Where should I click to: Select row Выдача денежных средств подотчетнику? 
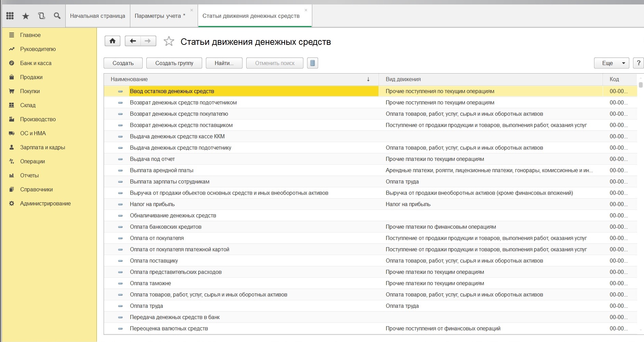(x=370, y=148)
